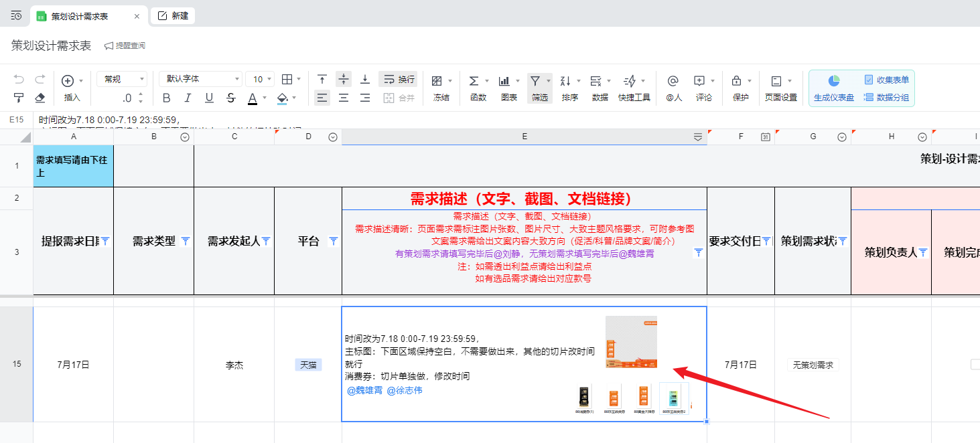Click the 无策划需求 status cell
980x443 pixels.
tap(813, 365)
